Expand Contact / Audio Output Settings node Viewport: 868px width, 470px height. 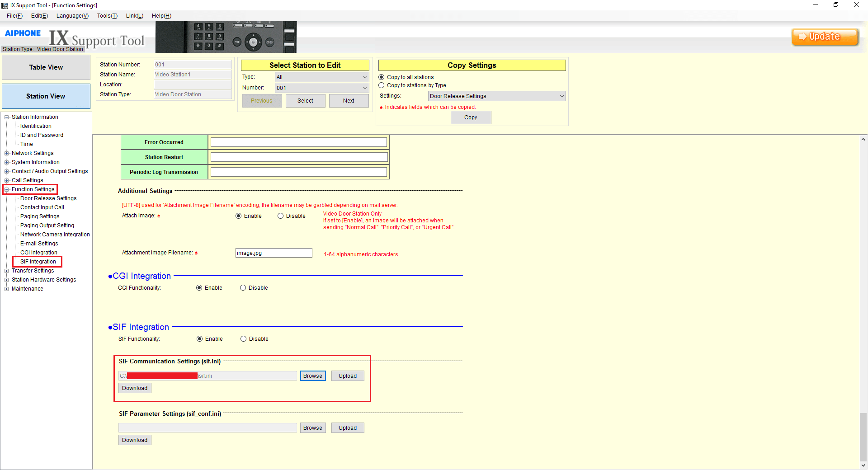click(x=7, y=172)
